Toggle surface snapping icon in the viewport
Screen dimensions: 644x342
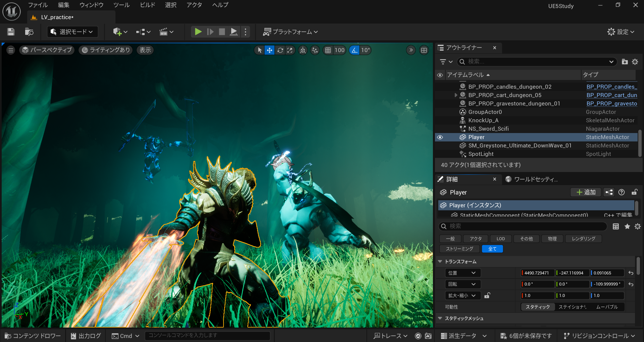coord(315,50)
